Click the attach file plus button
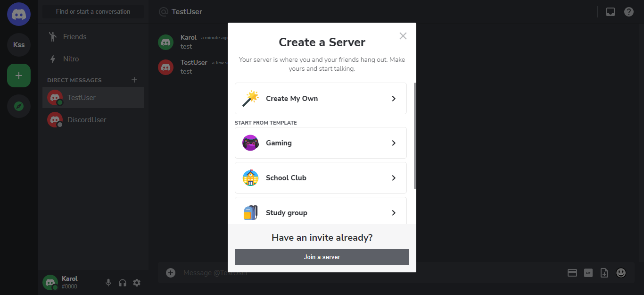644x295 pixels. (x=171, y=273)
